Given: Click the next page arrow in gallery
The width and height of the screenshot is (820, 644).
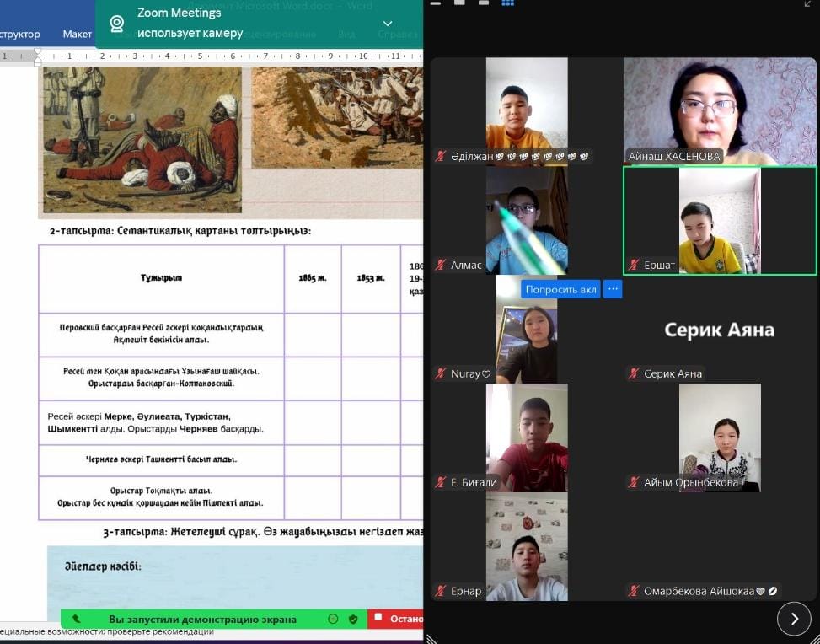Looking at the screenshot, I should 794,619.
